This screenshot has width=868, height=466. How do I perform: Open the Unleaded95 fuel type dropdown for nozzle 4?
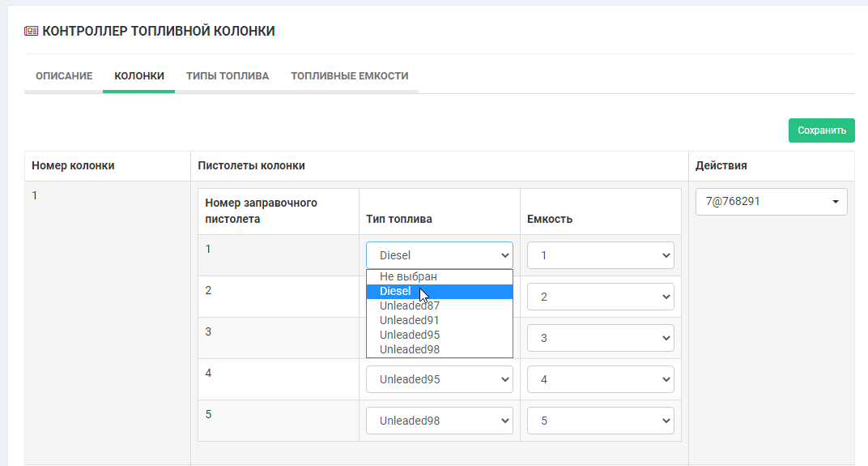coord(439,379)
